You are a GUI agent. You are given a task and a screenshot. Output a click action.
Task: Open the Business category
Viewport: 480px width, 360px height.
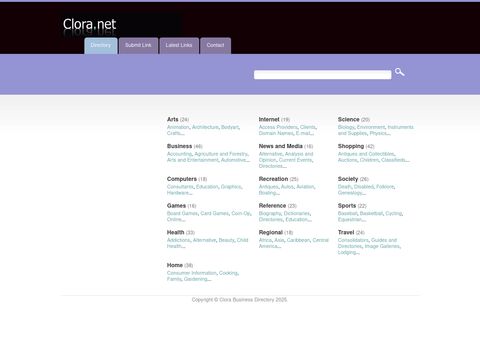point(179,146)
